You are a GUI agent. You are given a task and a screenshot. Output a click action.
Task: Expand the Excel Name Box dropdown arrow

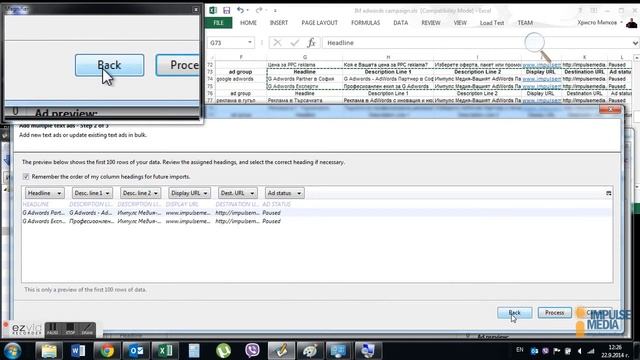click(x=249, y=42)
